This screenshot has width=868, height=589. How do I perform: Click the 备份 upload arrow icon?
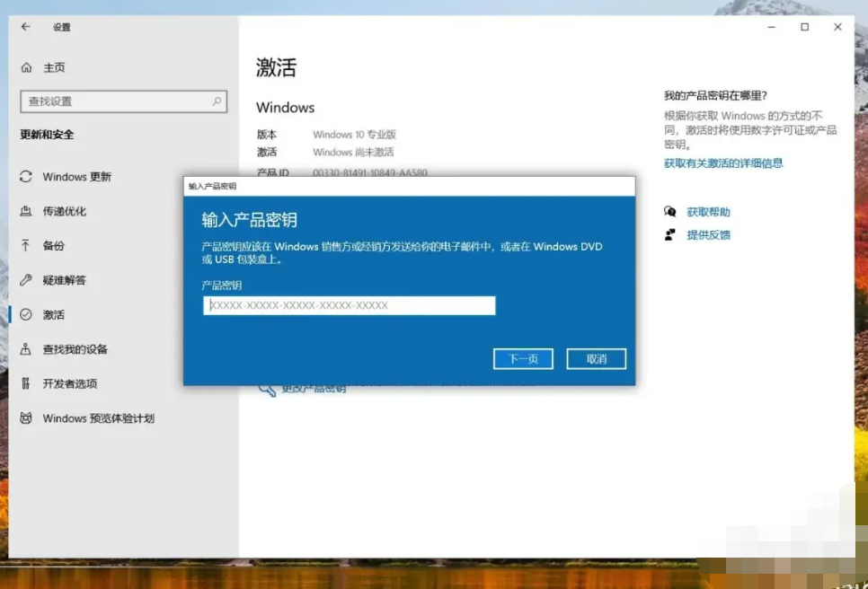pyautogui.click(x=26, y=245)
